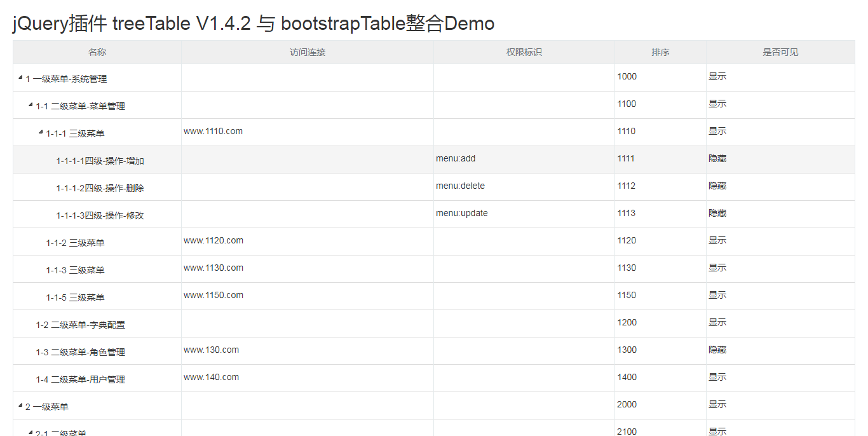Click the sort value 1300
Viewport: 868px width, 436px height.
point(627,350)
